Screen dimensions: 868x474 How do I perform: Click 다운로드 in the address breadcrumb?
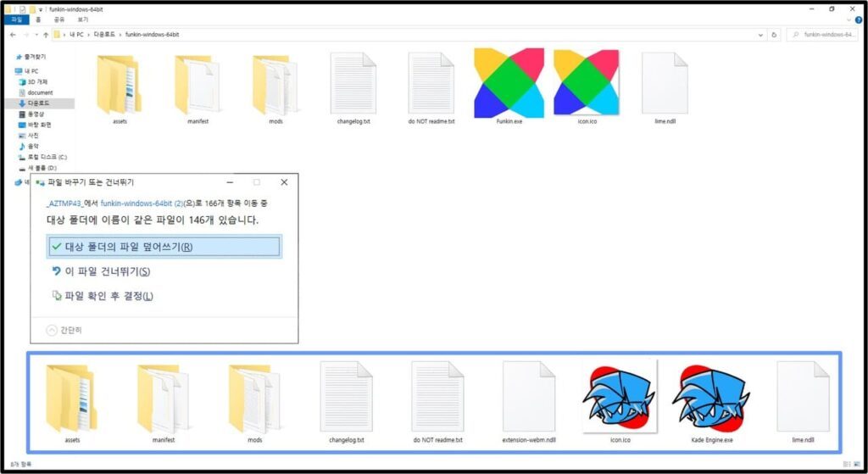click(x=104, y=34)
